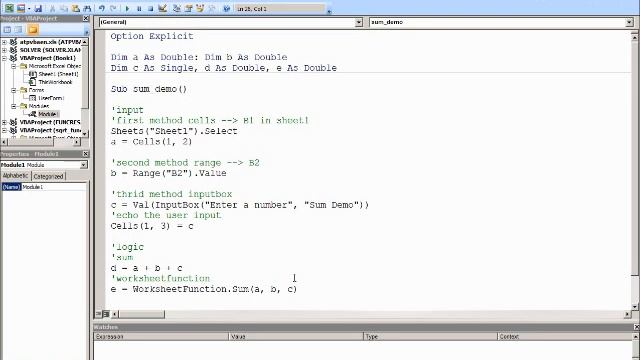Click the Project tree vertical scrollbar
This screenshot has height=360, width=640.
pos(84,88)
